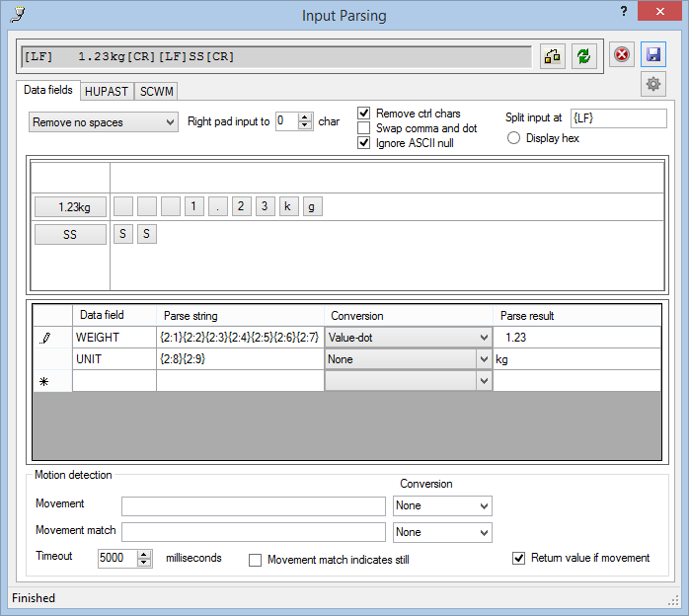Image resolution: width=689 pixels, height=616 pixels.
Task: Select the UNIT data field cell
Action: pos(115,359)
